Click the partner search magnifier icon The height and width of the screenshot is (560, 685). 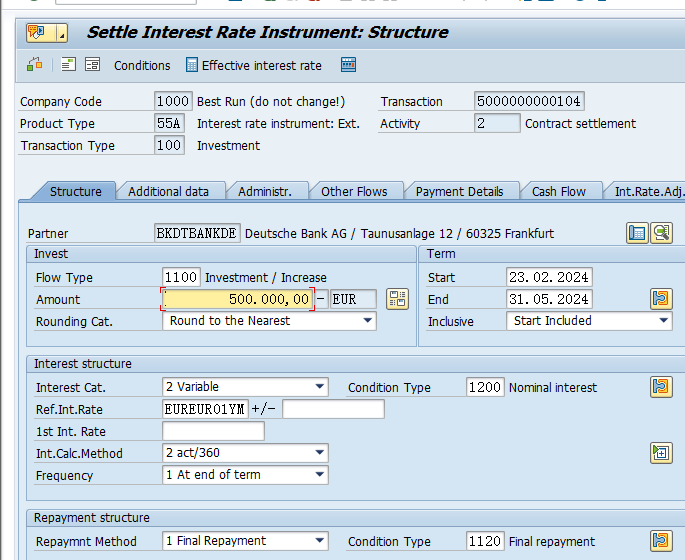(x=661, y=233)
